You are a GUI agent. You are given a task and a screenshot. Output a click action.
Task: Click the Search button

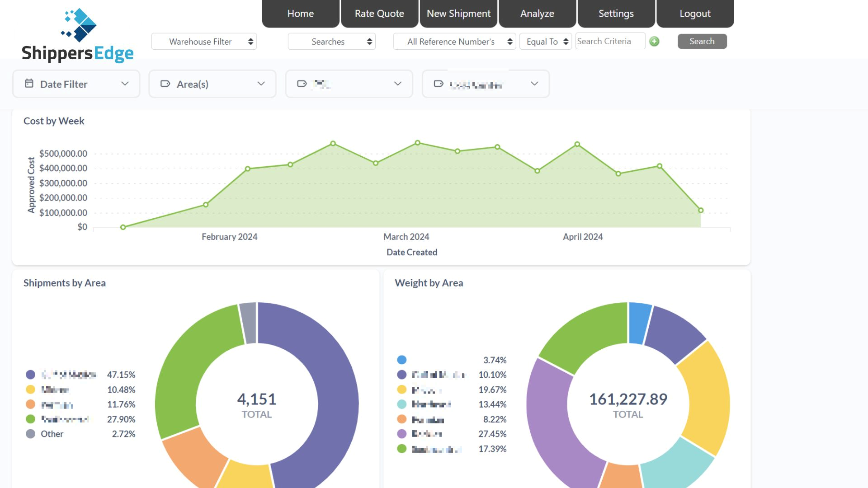702,41
